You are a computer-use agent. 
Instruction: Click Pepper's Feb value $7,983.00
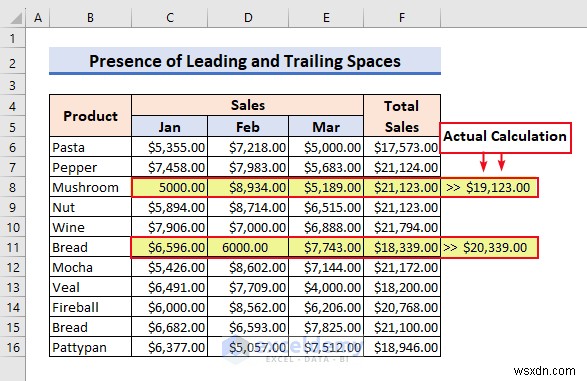(x=248, y=167)
